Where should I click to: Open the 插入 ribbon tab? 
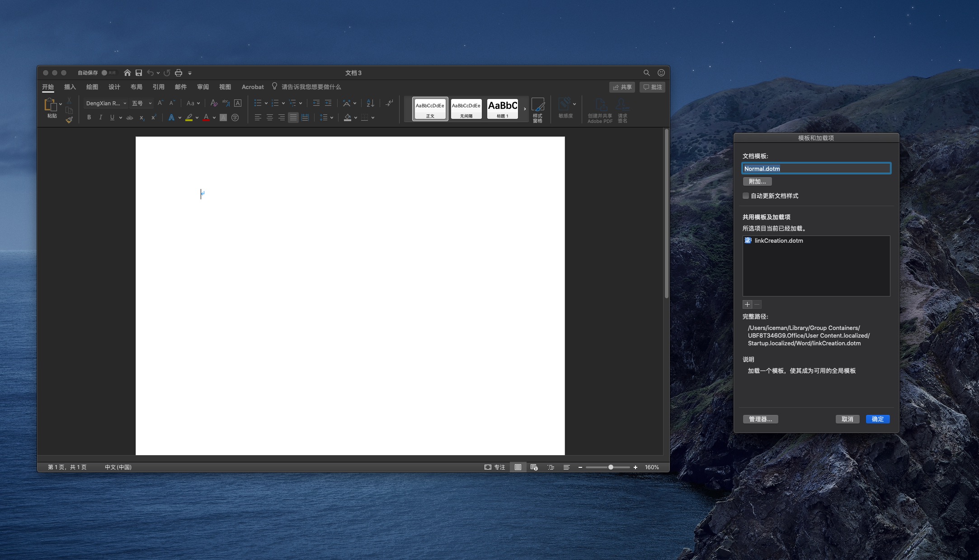pos(70,87)
